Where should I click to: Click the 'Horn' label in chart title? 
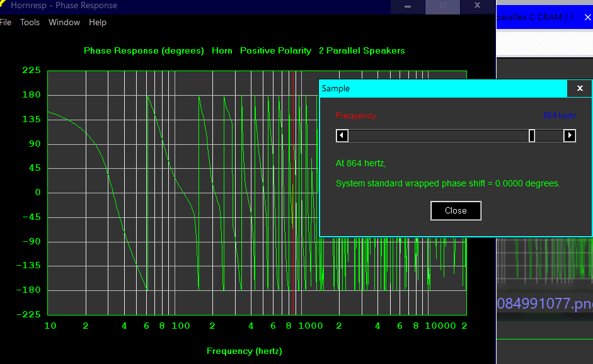tap(222, 50)
